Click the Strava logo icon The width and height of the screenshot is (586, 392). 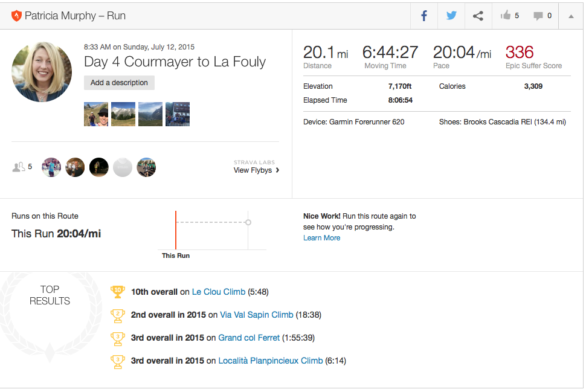16,16
